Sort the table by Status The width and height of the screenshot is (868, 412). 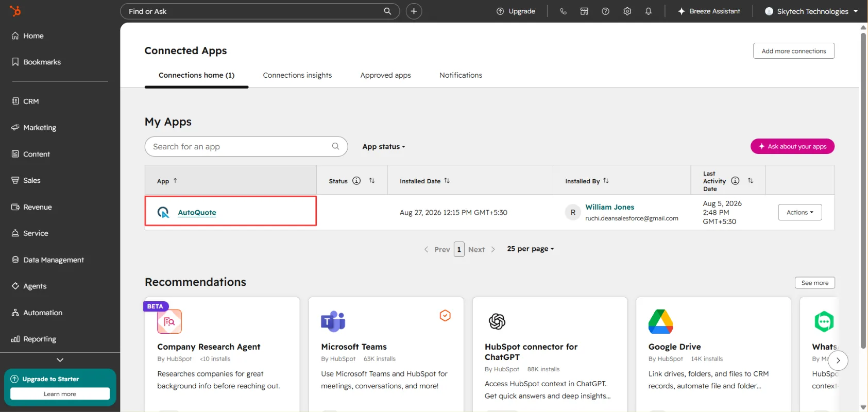click(372, 181)
